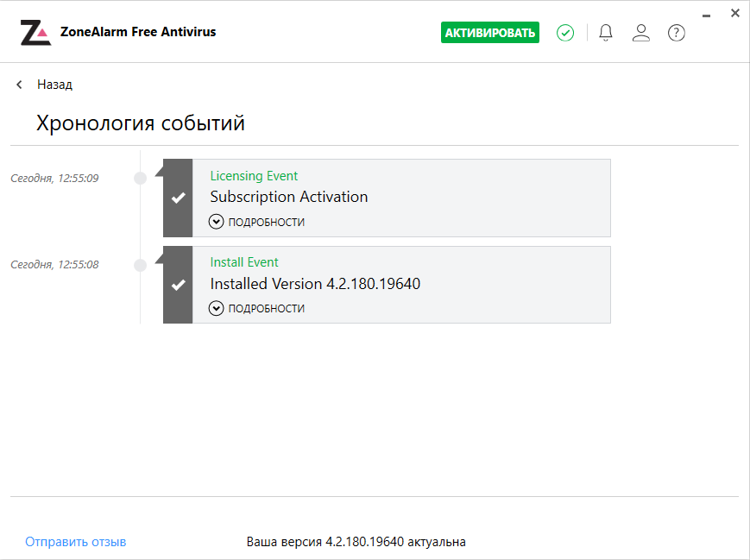The width and height of the screenshot is (750, 560).
Task: Open the protection status check icon
Action: tap(565, 33)
